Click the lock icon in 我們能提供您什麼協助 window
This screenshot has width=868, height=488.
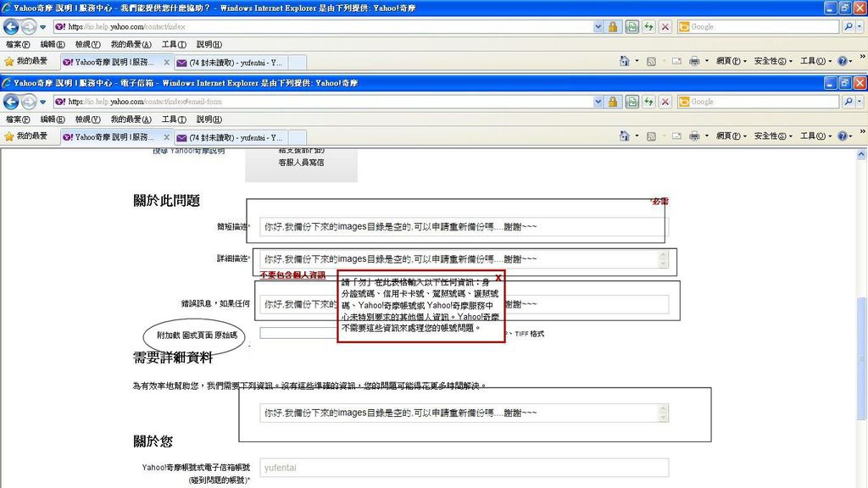613,26
